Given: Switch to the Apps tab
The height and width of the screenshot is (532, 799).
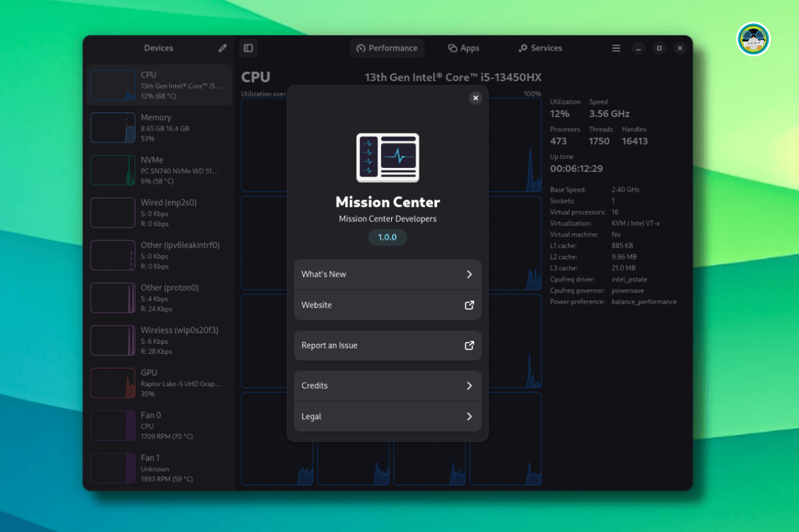Looking at the screenshot, I should (x=463, y=48).
